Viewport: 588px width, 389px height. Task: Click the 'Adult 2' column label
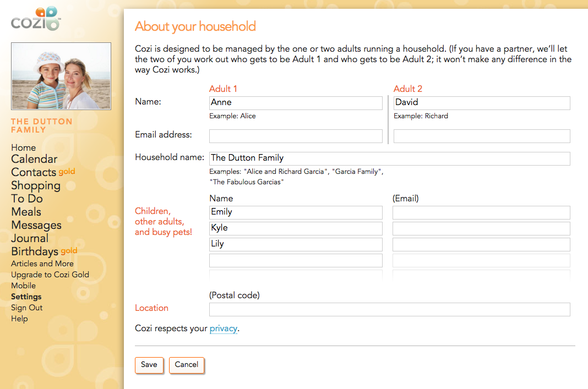pyautogui.click(x=407, y=89)
